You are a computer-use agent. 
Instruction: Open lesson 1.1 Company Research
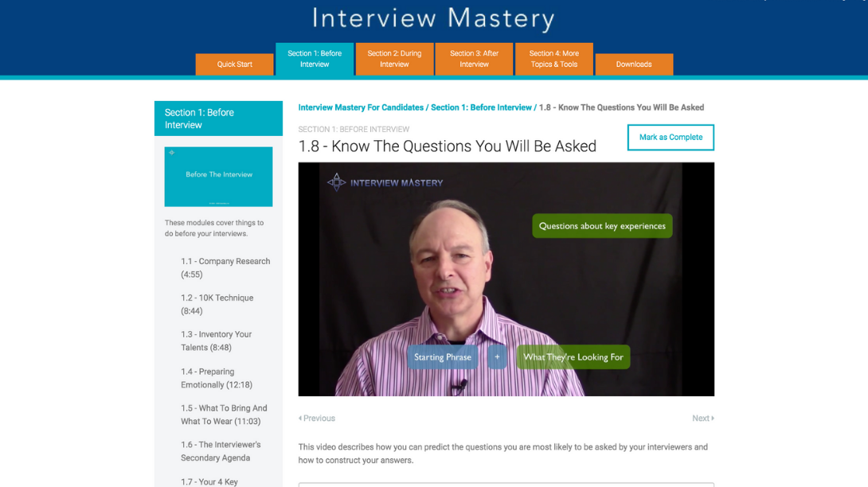tap(225, 268)
